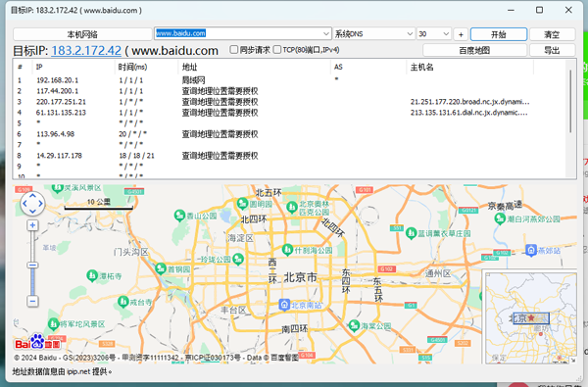The width and height of the screenshot is (588, 387).
Task: Click the 首钢园 marker
Action: pyautogui.click(x=161, y=268)
